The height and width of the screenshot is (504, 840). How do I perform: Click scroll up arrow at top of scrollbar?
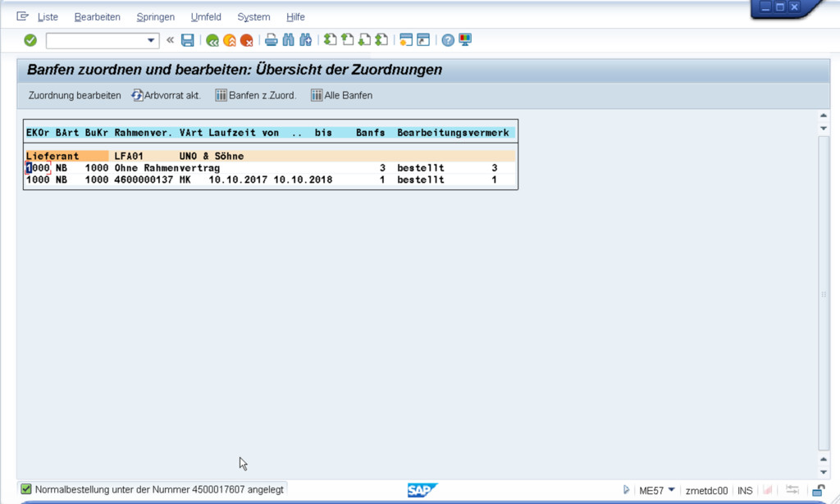(824, 116)
